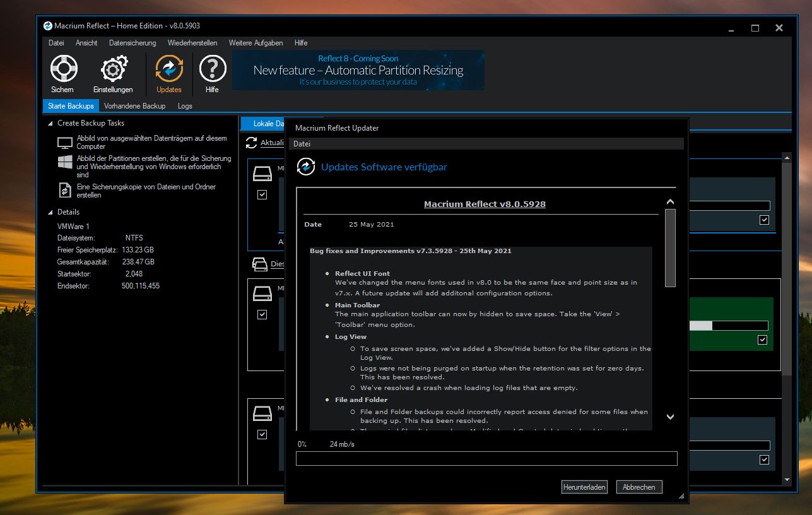The image size is (812, 515).
Task: Toggle checkbox under the topmost disk icon
Action: coord(262,194)
